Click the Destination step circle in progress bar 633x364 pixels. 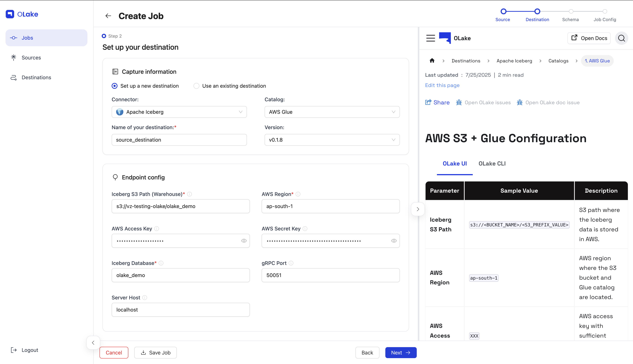pyautogui.click(x=537, y=12)
